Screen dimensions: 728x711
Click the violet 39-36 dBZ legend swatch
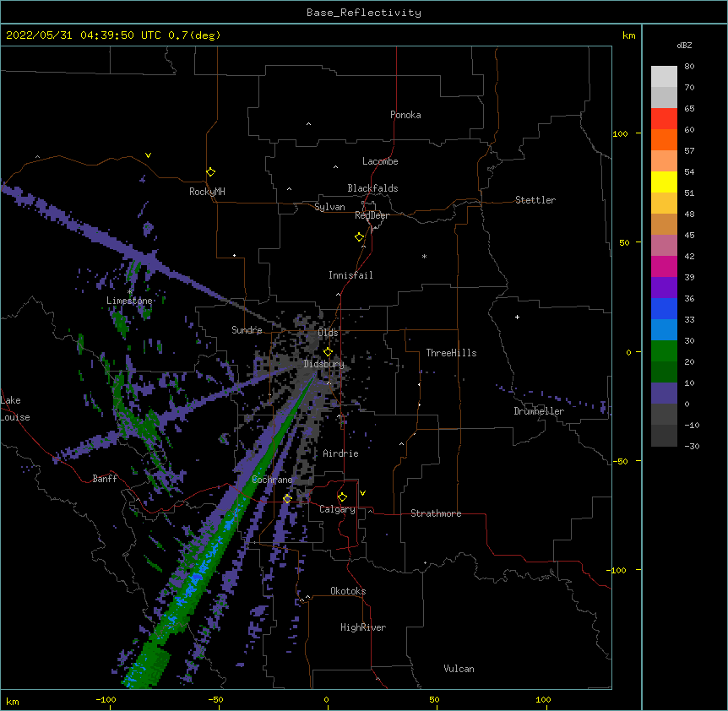coord(664,288)
